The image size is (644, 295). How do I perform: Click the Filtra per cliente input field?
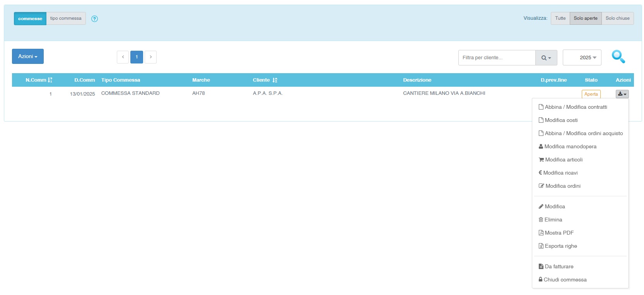(x=497, y=58)
